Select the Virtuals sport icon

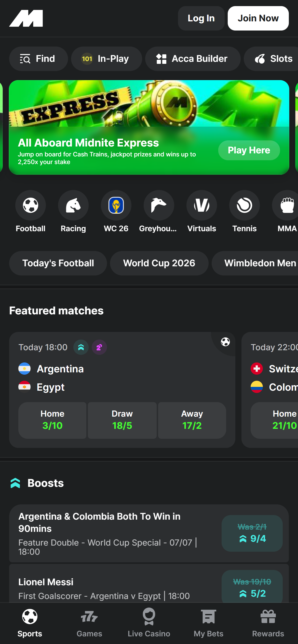point(202,205)
